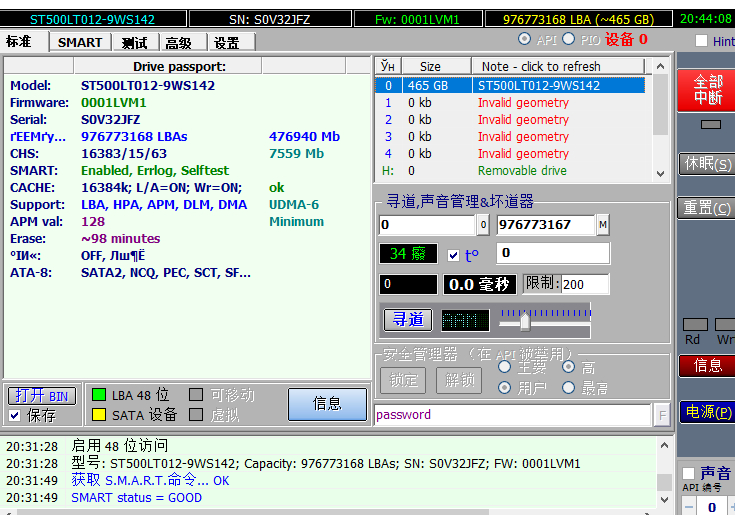Click the green temperature display
Image resolution: width=735 pixels, height=515 pixels.
(x=408, y=254)
